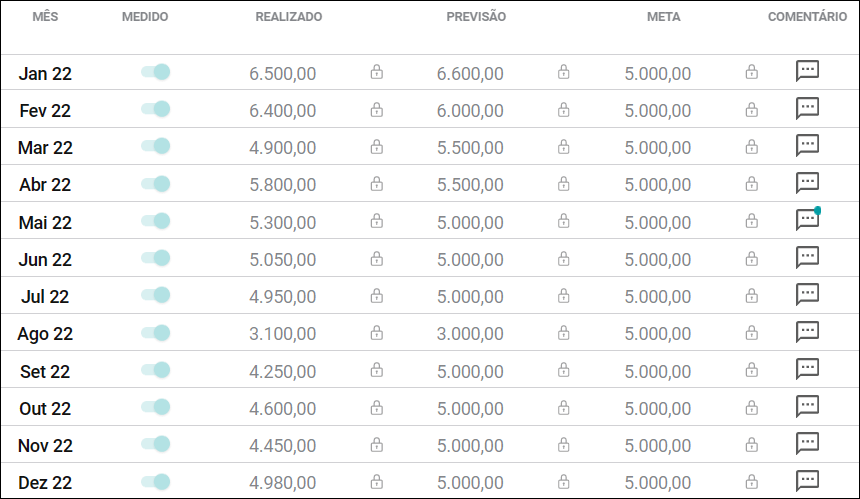Image resolution: width=860 pixels, height=499 pixels.
Task: Switch the Medido toggle for Abr 22
Action: click(156, 183)
